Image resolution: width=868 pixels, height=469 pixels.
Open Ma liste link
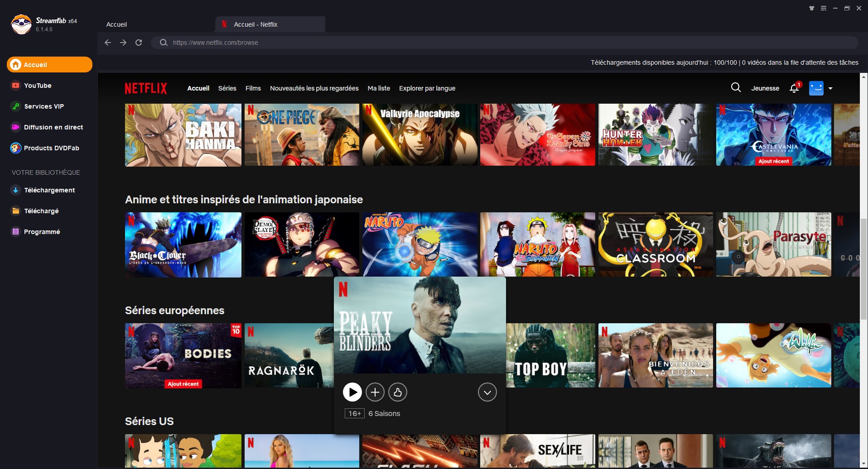[x=379, y=88]
